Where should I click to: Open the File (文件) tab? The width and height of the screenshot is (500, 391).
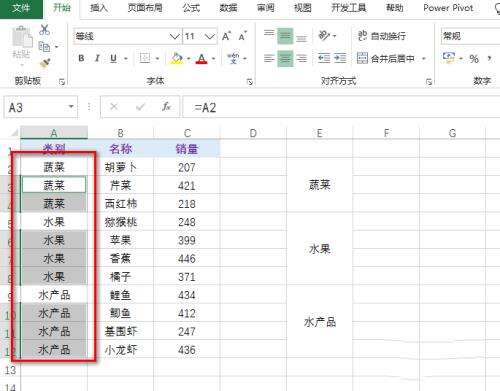[21, 8]
